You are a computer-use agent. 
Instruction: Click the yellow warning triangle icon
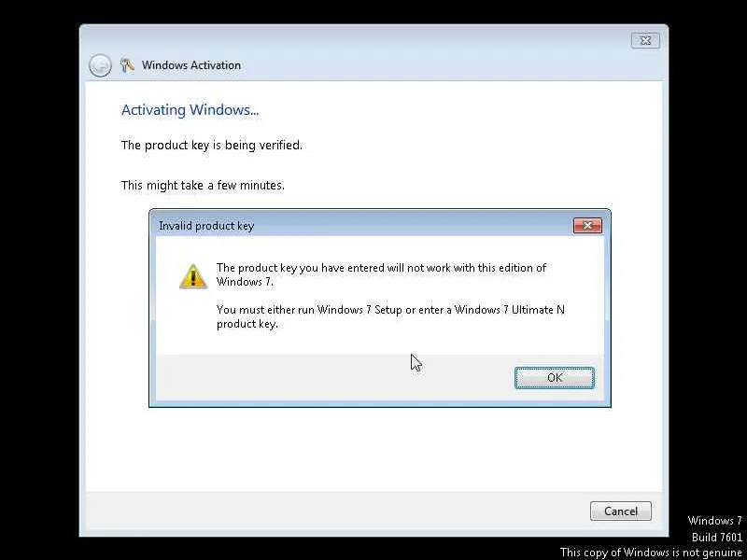tap(193, 276)
